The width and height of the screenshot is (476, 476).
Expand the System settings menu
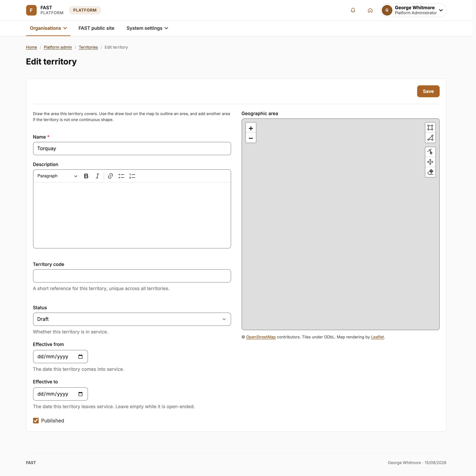147,28
